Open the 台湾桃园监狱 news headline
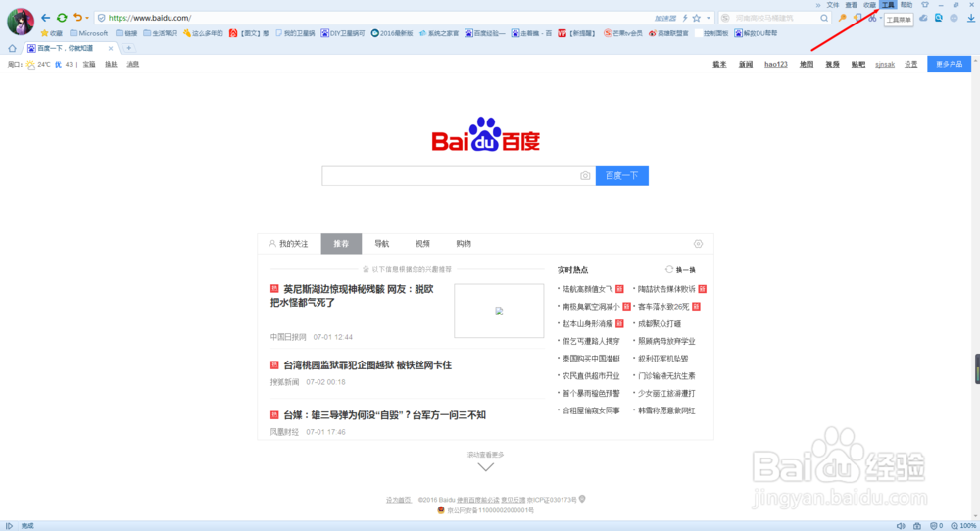Image resolution: width=980 pixels, height=531 pixels. pyautogui.click(x=367, y=364)
